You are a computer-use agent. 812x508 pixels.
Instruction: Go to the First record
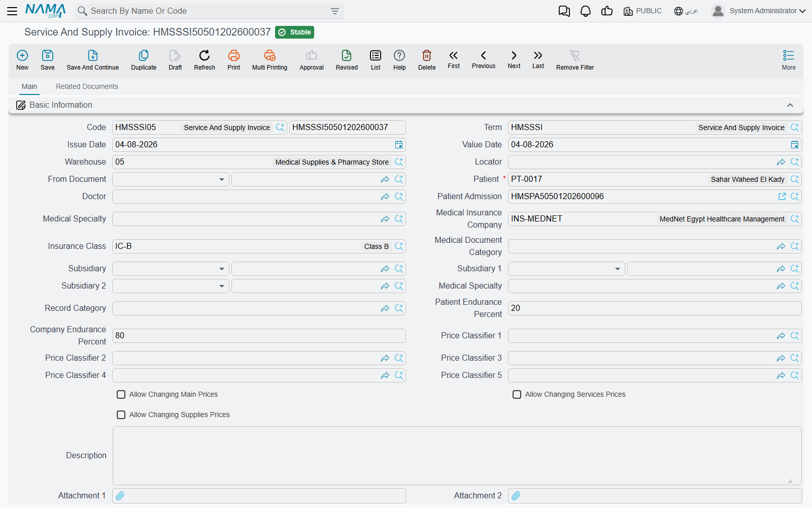tap(454, 59)
